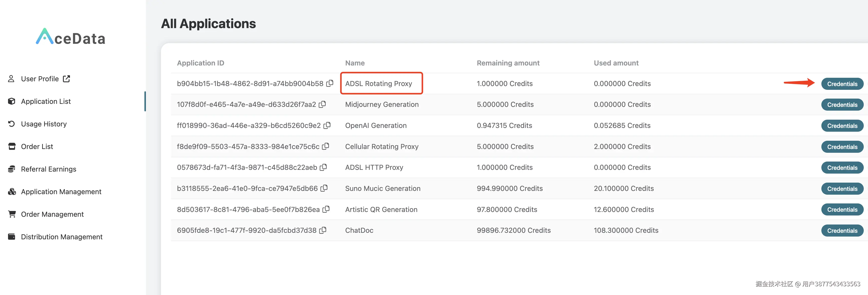Copy the ADSL Rotating Proxy application ID
This screenshot has height=295, width=868.
pyautogui.click(x=329, y=83)
